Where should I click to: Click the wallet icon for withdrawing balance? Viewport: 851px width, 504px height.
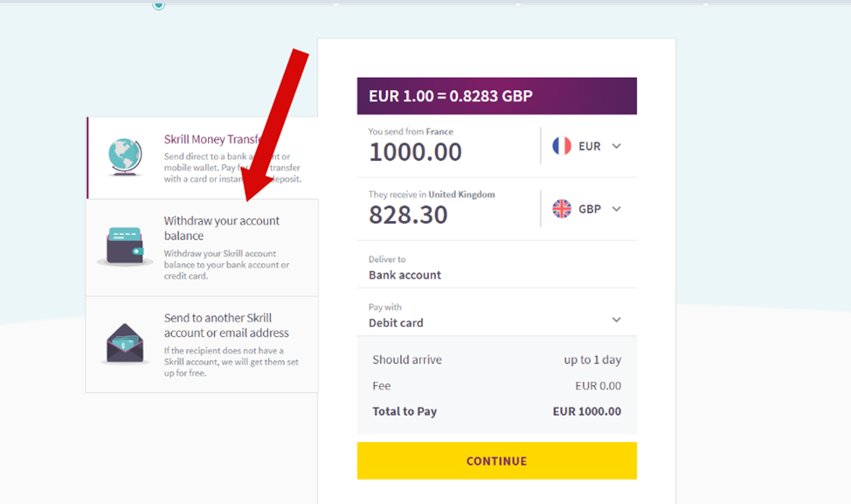click(x=125, y=246)
